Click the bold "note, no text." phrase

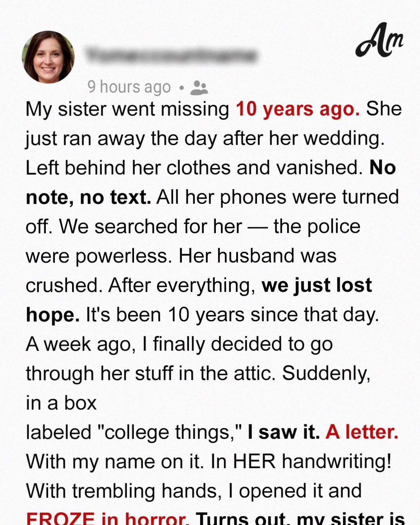click(x=89, y=197)
